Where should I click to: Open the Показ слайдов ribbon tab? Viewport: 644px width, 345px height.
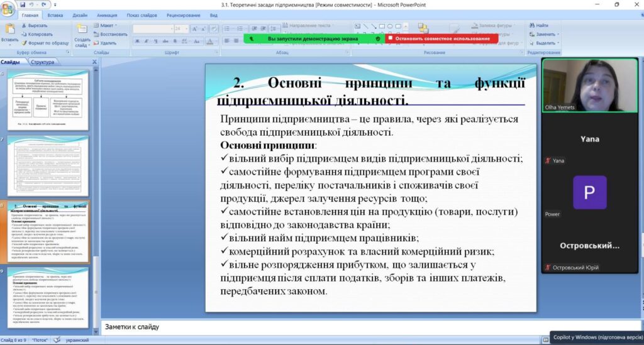click(x=140, y=14)
